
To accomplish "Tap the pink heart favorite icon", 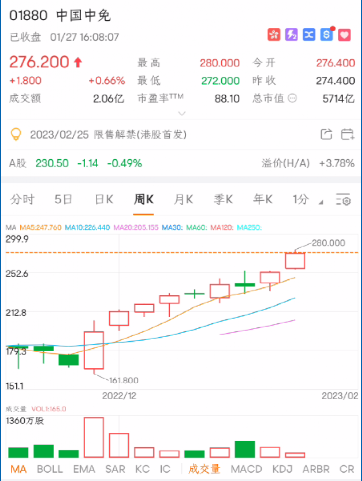I will 344,34.
